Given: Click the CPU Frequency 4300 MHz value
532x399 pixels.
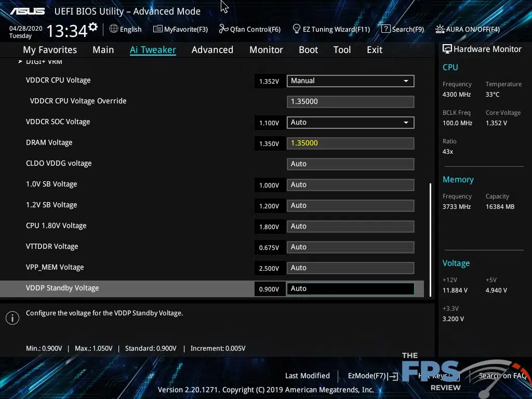Looking at the screenshot, I should 456,95.
